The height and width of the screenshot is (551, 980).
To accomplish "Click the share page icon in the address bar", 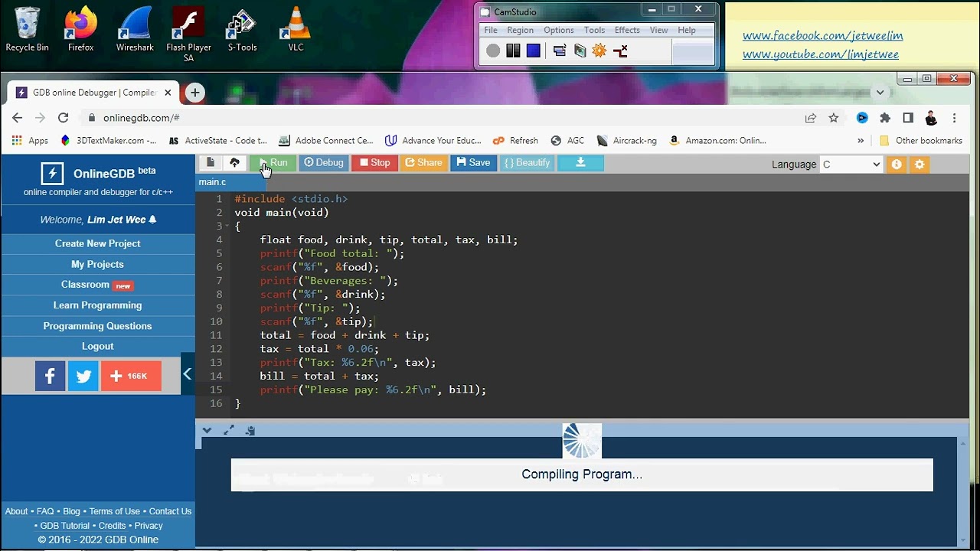I will tap(810, 118).
